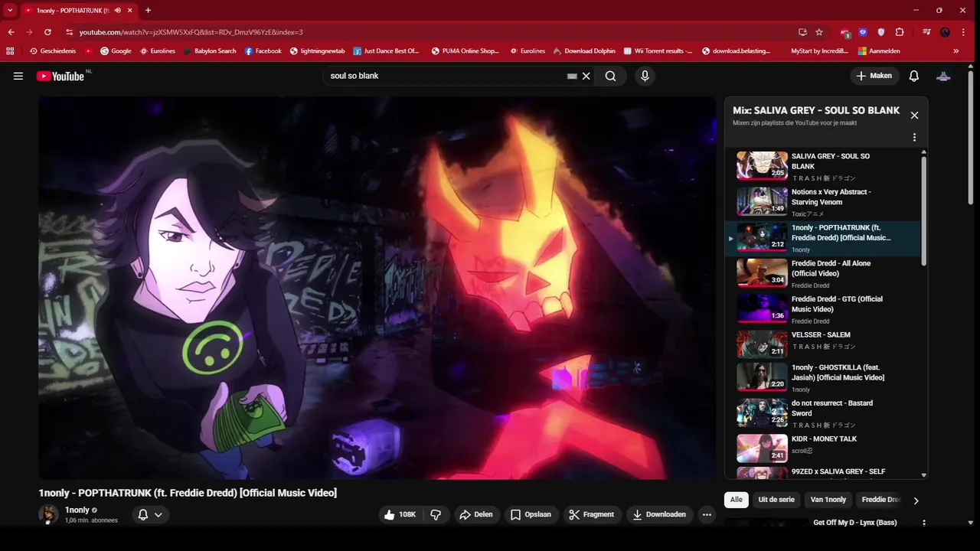Screen dimensions: 980x551
Task: Play SALIVA GREY - SOUL SO BLANK from playlist
Action: coord(822,166)
